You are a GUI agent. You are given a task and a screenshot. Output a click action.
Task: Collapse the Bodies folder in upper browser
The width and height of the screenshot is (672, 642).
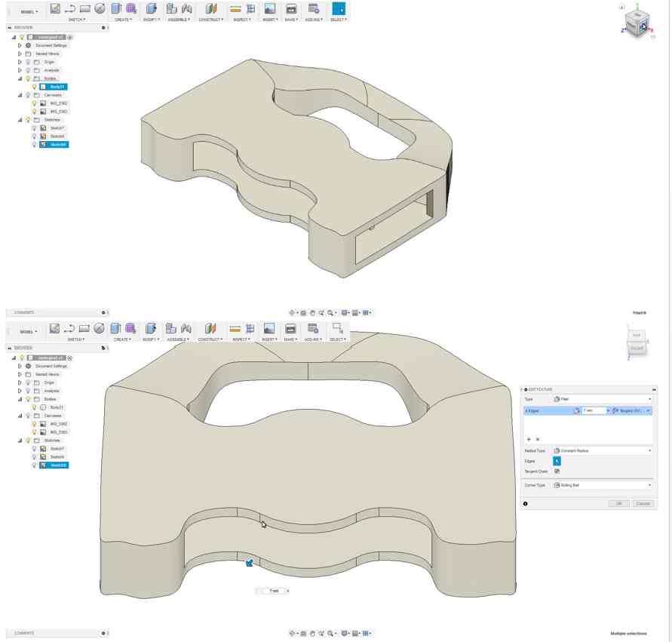20,79
